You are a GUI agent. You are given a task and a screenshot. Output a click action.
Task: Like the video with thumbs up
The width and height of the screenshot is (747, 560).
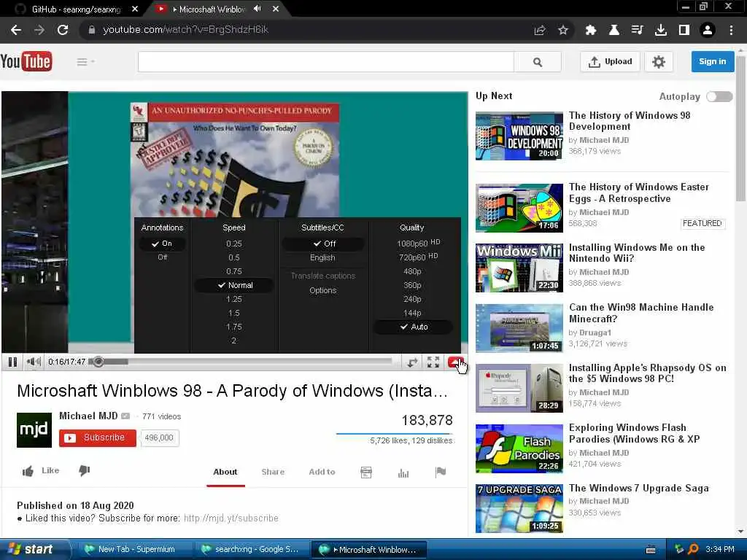[x=28, y=471]
